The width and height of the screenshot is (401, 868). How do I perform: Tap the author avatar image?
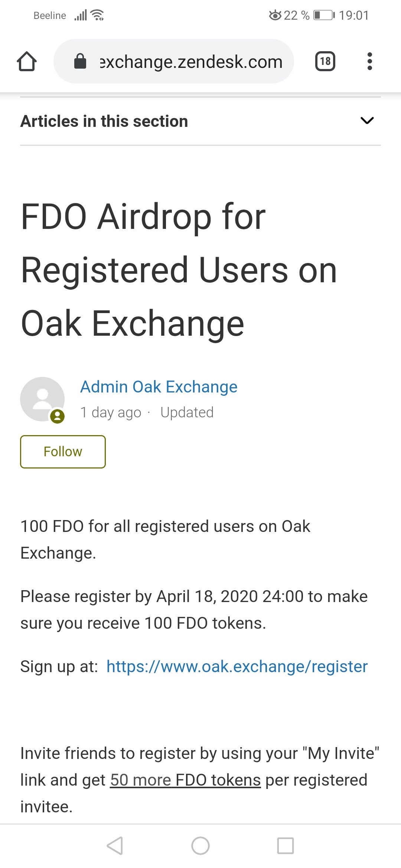(x=42, y=399)
